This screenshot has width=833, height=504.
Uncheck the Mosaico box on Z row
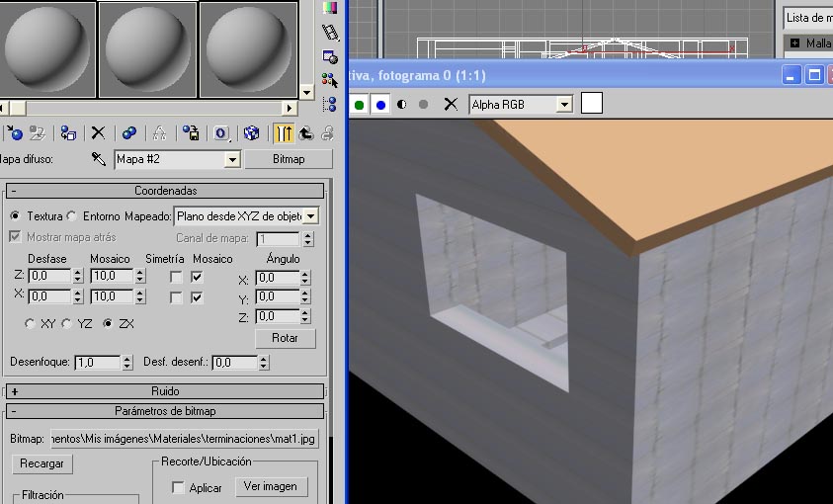(x=197, y=277)
